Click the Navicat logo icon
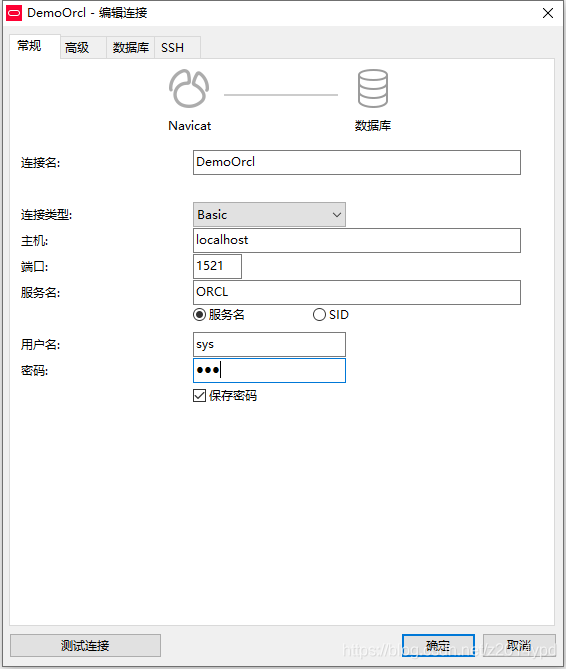The image size is (566, 669). pyautogui.click(x=189, y=89)
